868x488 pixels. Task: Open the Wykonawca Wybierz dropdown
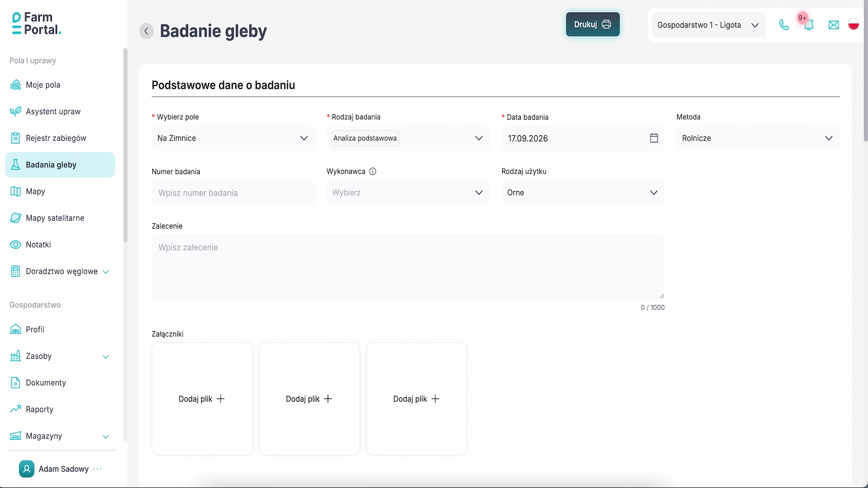(x=408, y=192)
